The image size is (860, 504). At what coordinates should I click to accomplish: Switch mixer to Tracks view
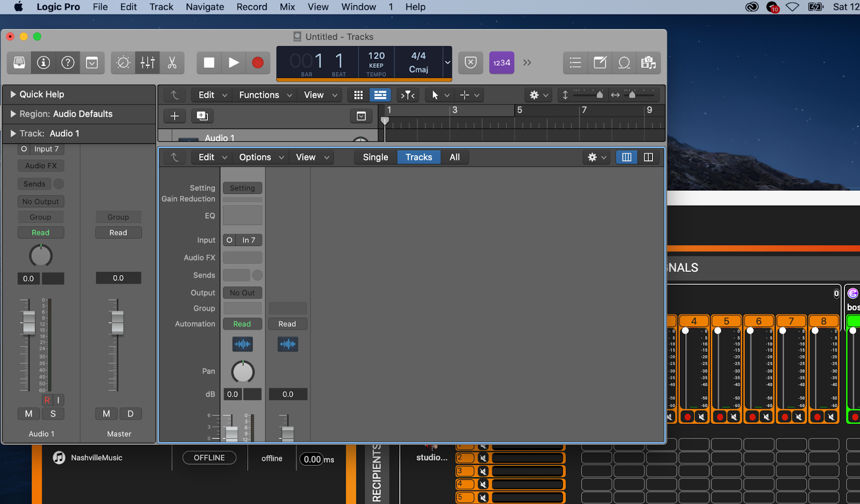419,157
